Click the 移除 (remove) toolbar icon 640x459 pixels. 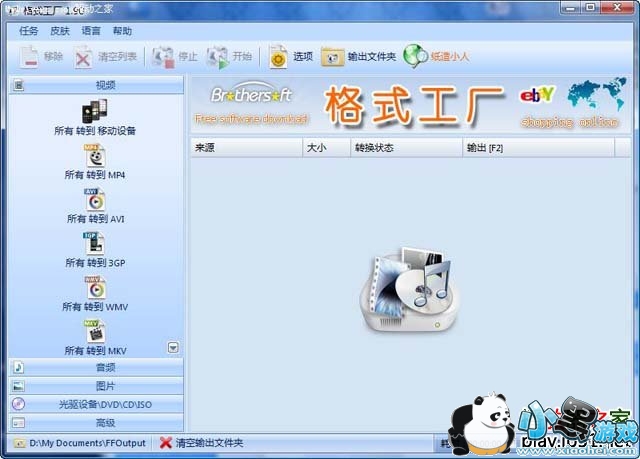point(29,57)
